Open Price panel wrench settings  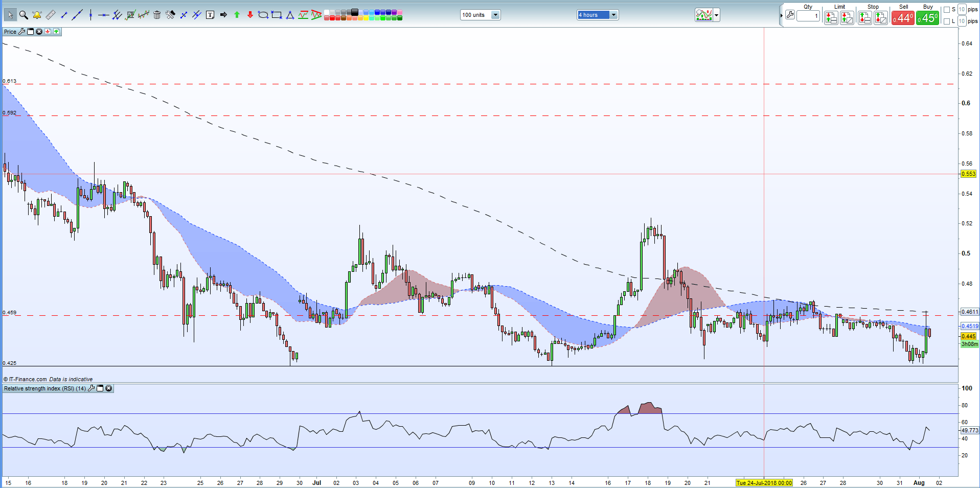21,32
